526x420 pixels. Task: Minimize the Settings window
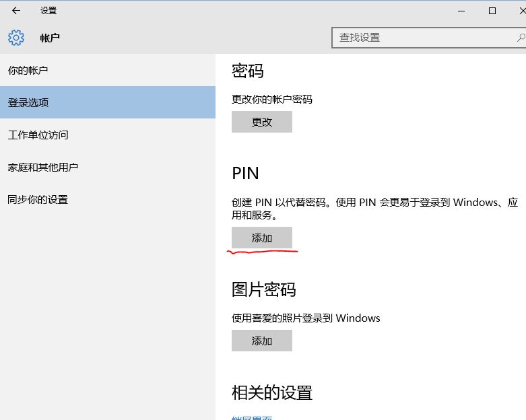pos(461,11)
